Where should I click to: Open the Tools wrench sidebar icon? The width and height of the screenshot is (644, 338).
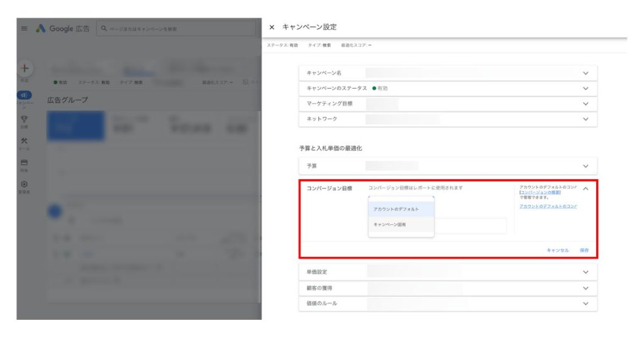[24, 141]
